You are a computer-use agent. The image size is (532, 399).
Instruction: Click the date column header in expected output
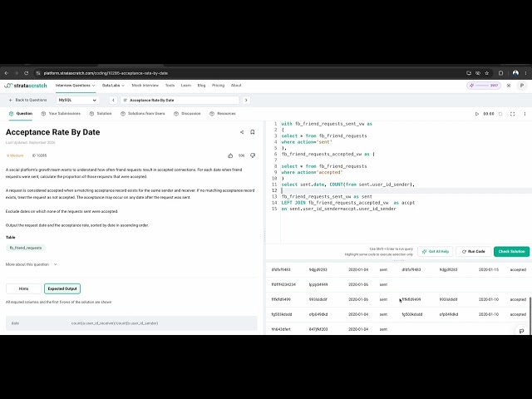pyautogui.click(x=15, y=323)
